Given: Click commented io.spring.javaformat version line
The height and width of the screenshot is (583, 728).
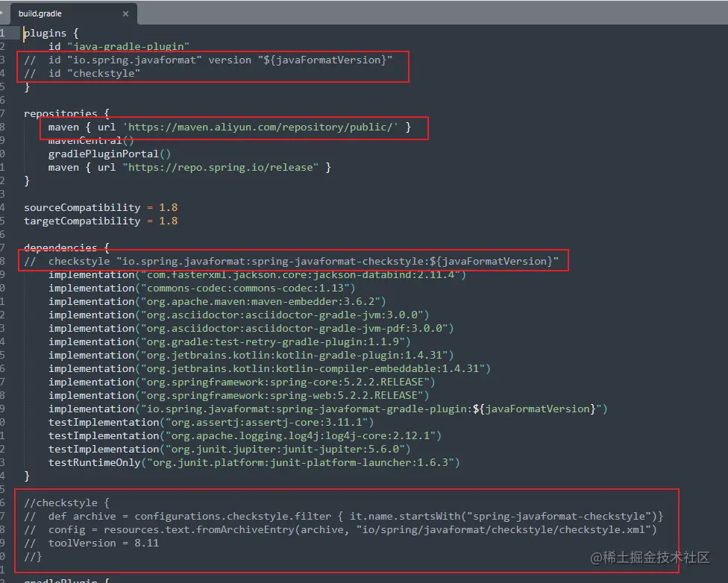Looking at the screenshot, I should pyautogui.click(x=208, y=60).
